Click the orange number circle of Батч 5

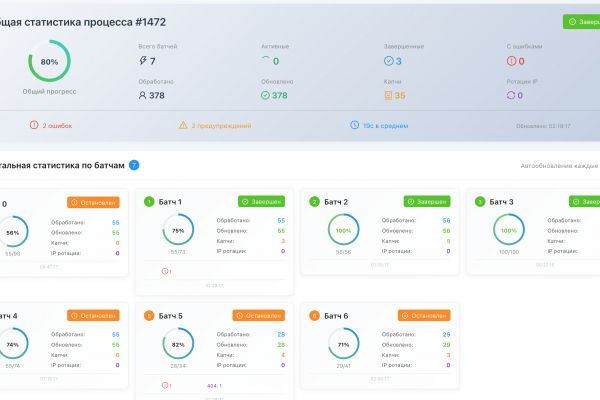tap(149, 315)
